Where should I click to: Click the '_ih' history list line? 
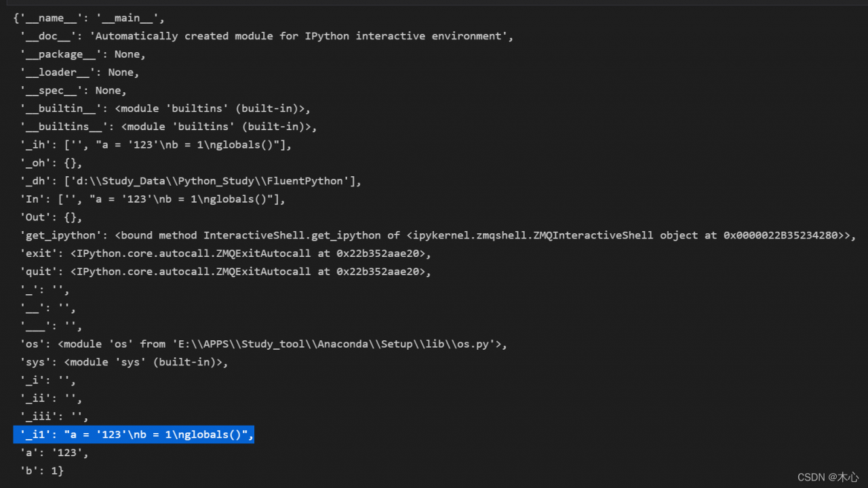155,145
